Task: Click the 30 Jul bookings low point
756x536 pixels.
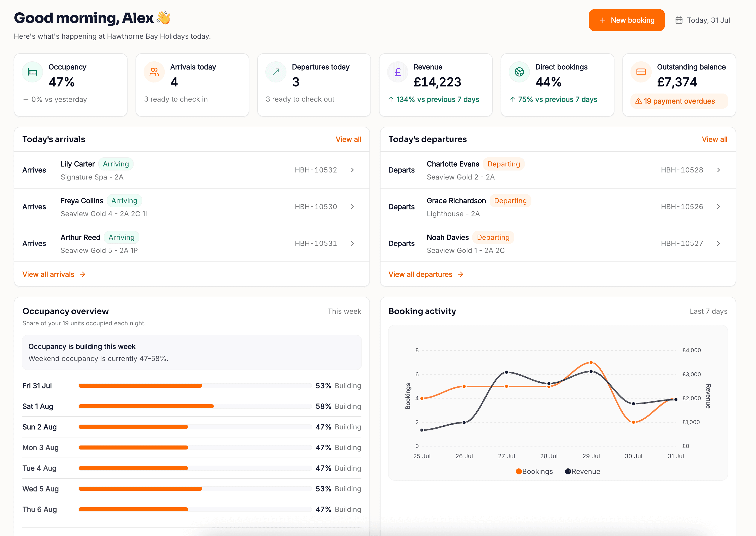Action: pos(633,422)
